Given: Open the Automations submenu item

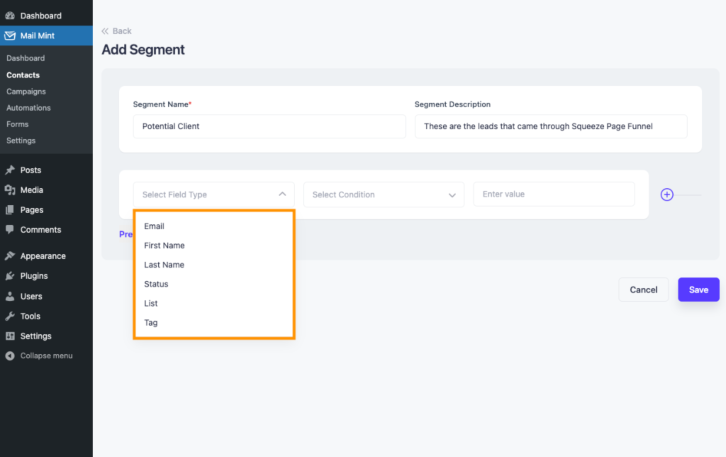Looking at the screenshot, I should (28, 108).
